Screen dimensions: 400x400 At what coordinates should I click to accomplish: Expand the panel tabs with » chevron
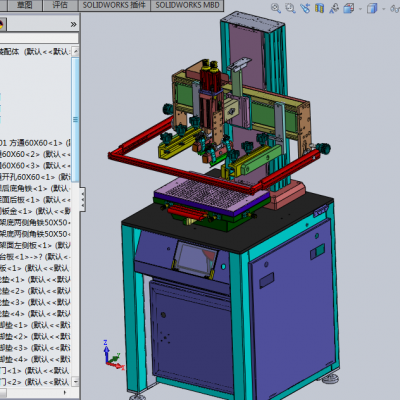tap(73, 24)
